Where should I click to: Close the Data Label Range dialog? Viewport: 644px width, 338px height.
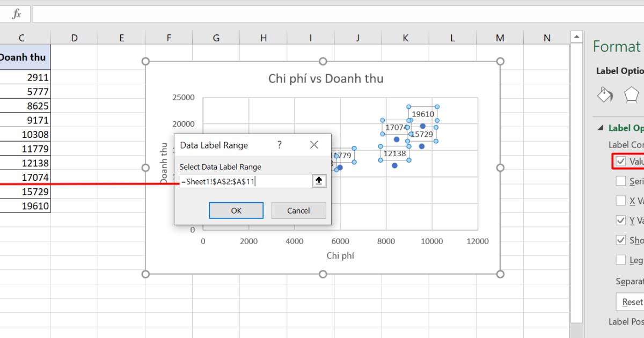click(313, 144)
